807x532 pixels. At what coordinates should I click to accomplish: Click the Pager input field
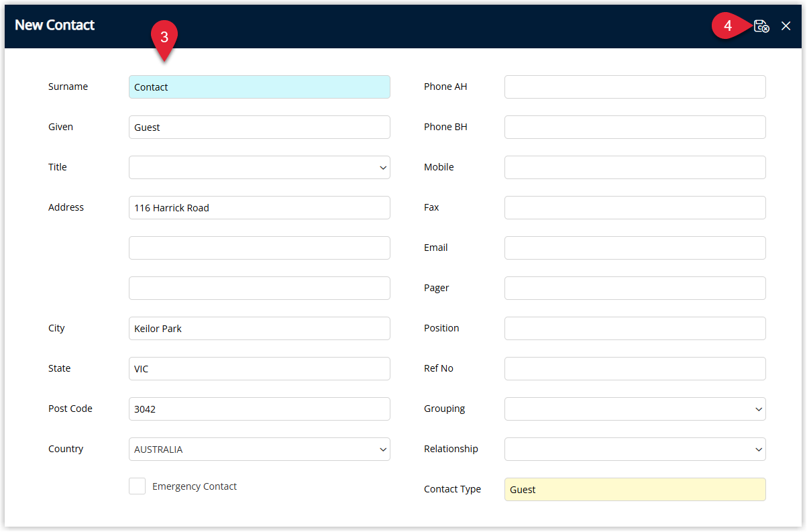[635, 288]
